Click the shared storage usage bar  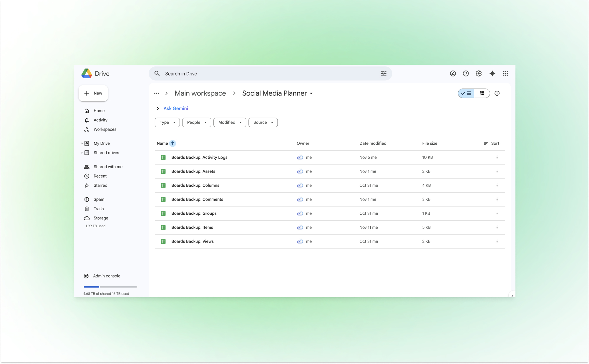[x=110, y=287]
